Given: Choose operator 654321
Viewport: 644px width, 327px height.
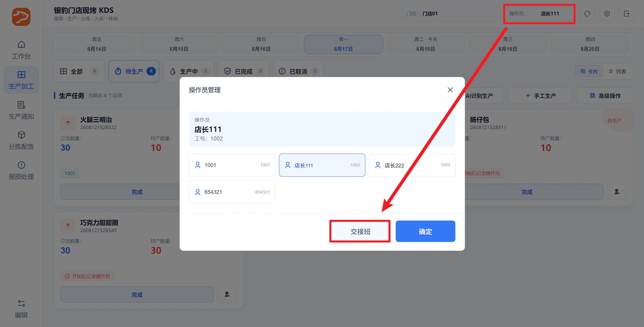Looking at the screenshot, I should (x=232, y=192).
